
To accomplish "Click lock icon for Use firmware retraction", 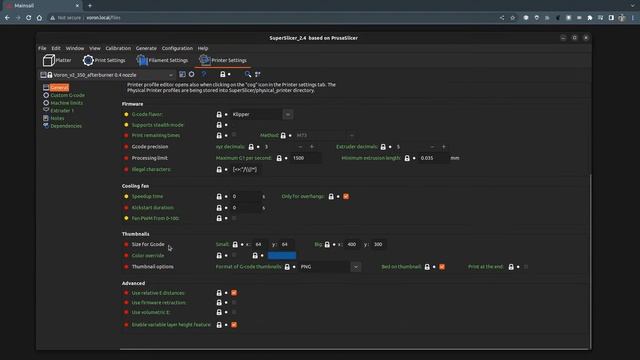I will click(219, 302).
